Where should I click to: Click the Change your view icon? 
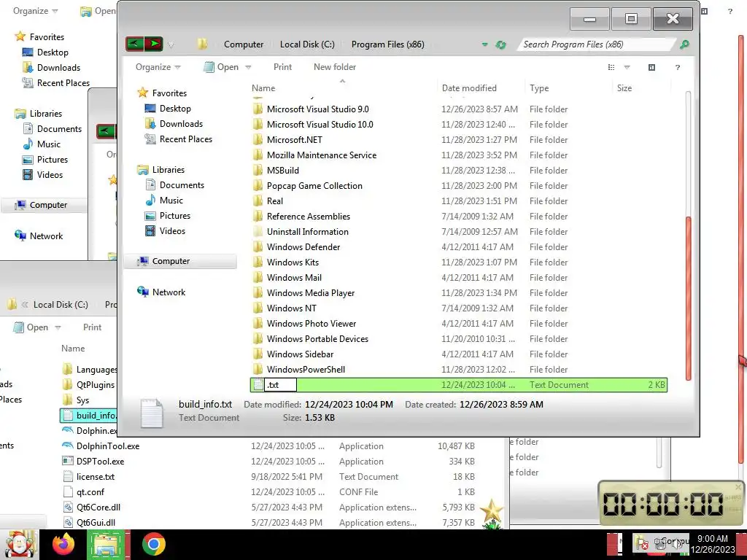[611, 68]
